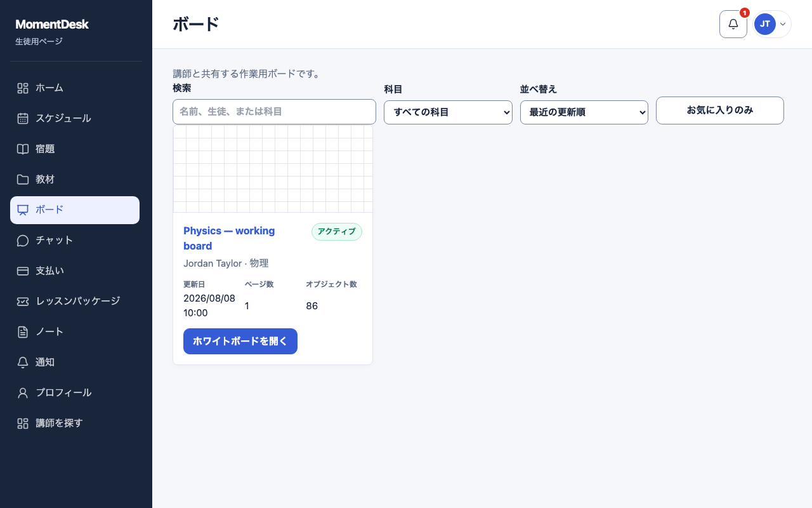Click the ノート document icon

(23, 332)
